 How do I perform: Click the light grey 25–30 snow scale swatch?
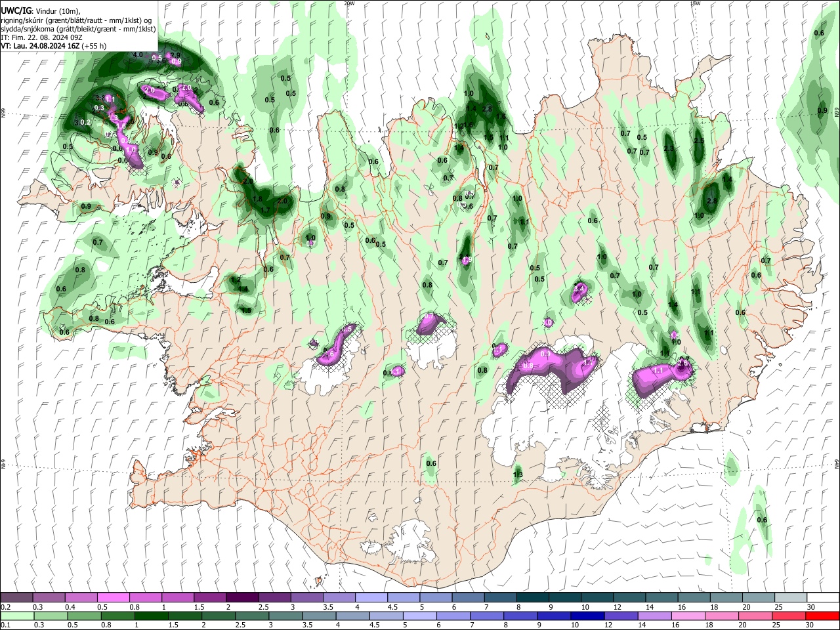pyautogui.click(x=789, y=598)
